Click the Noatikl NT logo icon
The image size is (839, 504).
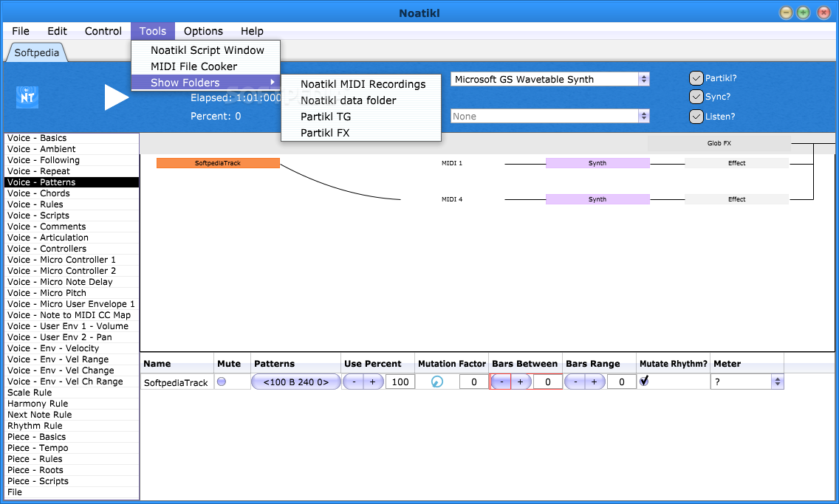(27, 97)
